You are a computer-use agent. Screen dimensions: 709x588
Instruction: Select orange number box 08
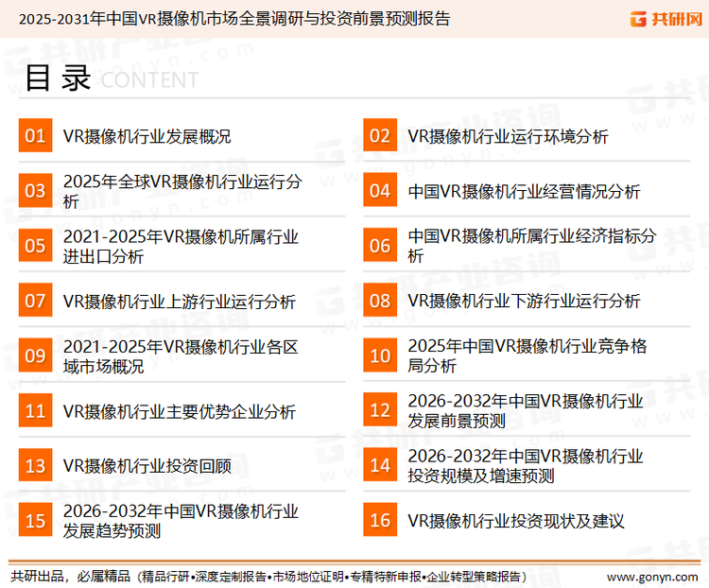tap(380, 301)
